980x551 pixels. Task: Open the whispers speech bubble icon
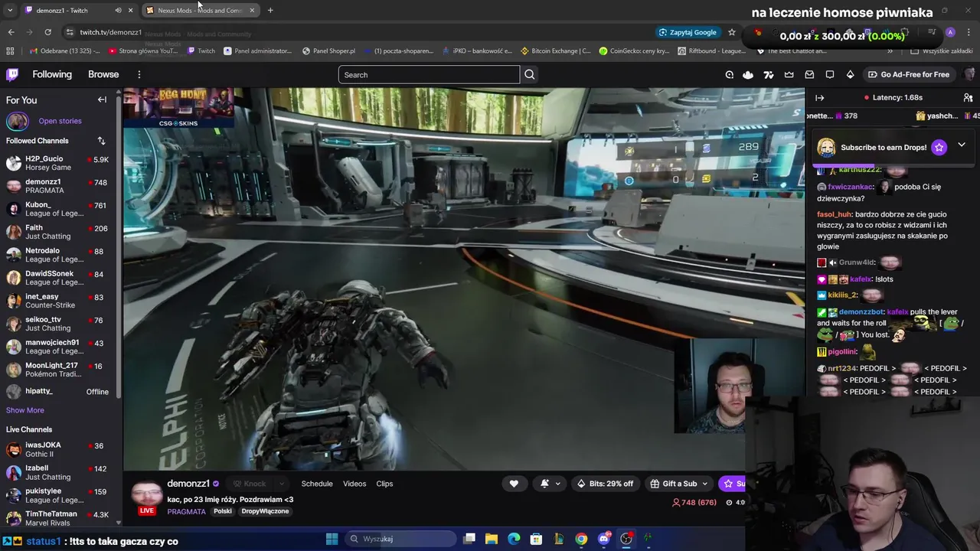(830, 74)
